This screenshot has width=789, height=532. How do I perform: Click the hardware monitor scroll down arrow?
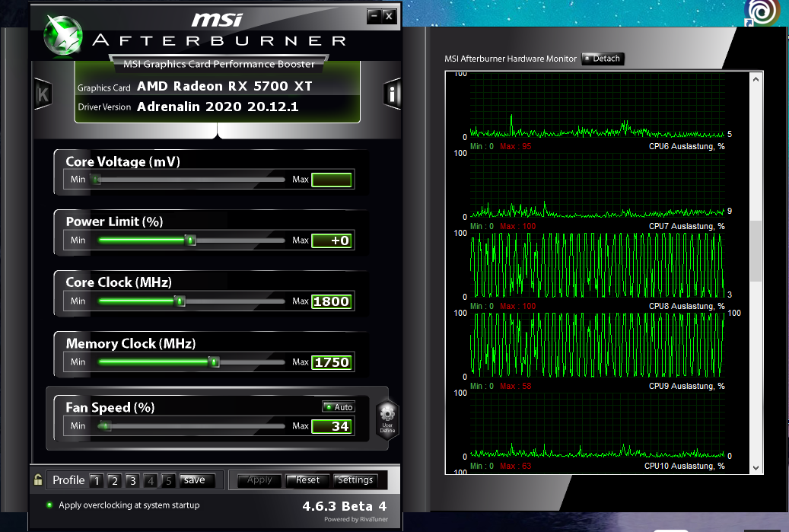(x=756, y=467)
